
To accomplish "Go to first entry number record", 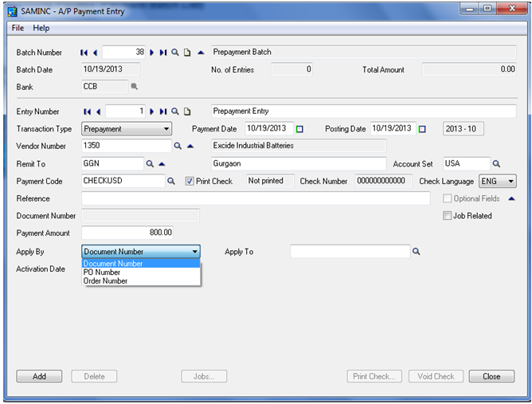I will [x=87, y=112].
